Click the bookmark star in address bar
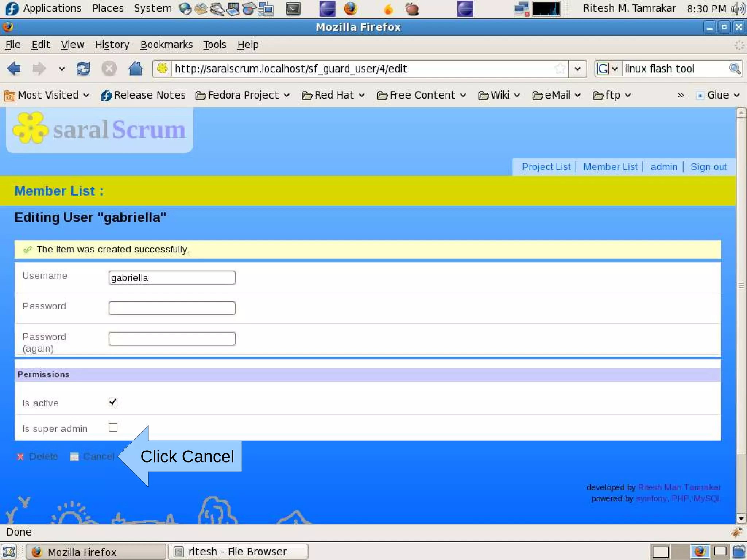This screenshot has height=560, width=747. 560,69
